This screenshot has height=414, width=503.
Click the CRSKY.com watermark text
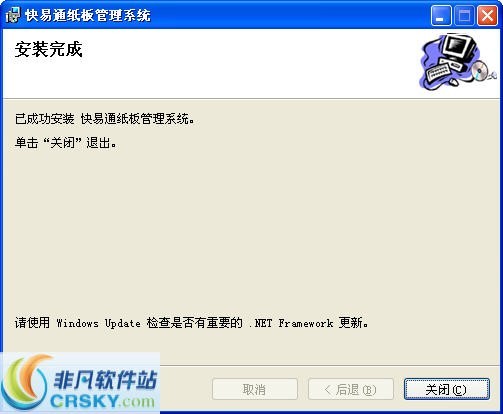(x=103, y=401)
